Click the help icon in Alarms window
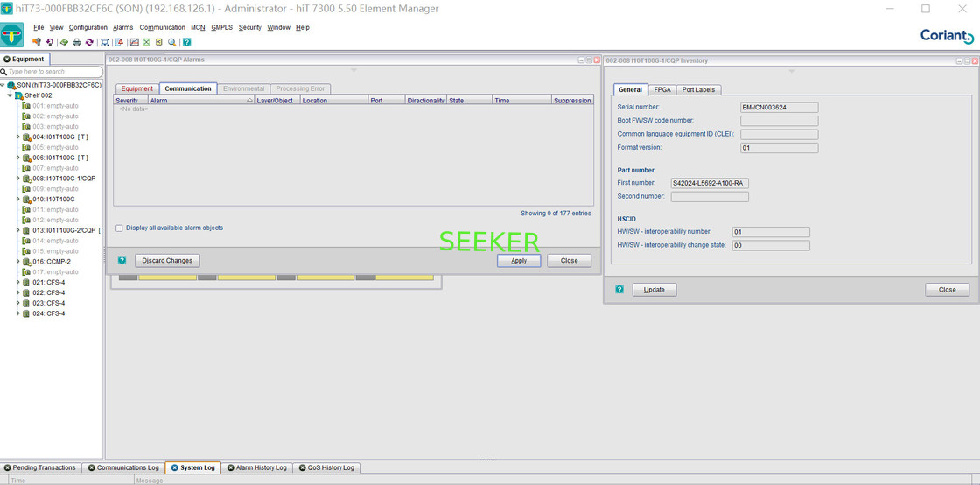 click(x=122, y=261)
